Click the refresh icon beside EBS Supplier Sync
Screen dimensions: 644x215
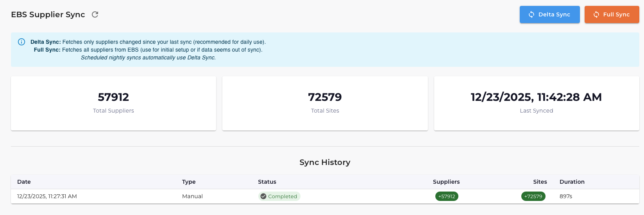coord(95,14)
